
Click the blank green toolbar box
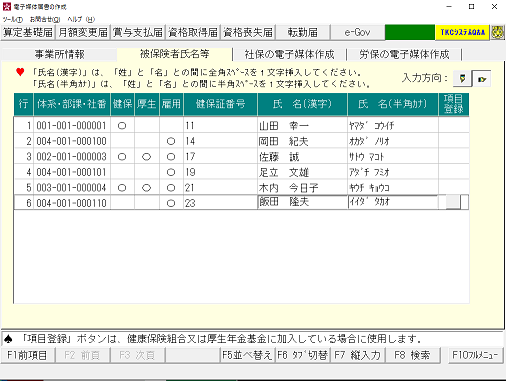click(410, 32)
